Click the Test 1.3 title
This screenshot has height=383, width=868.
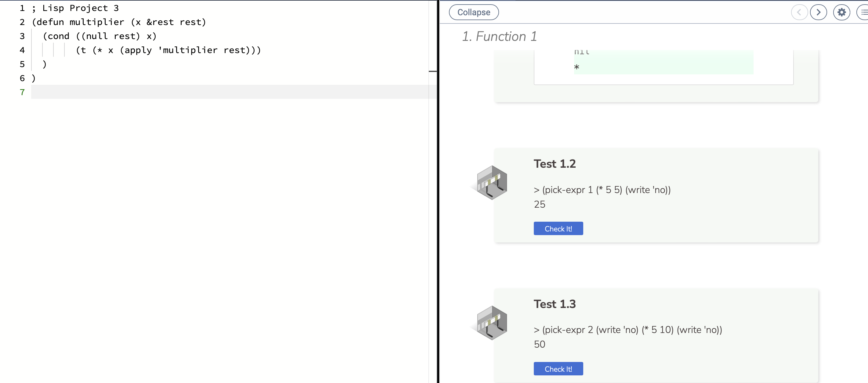point(554,304)
